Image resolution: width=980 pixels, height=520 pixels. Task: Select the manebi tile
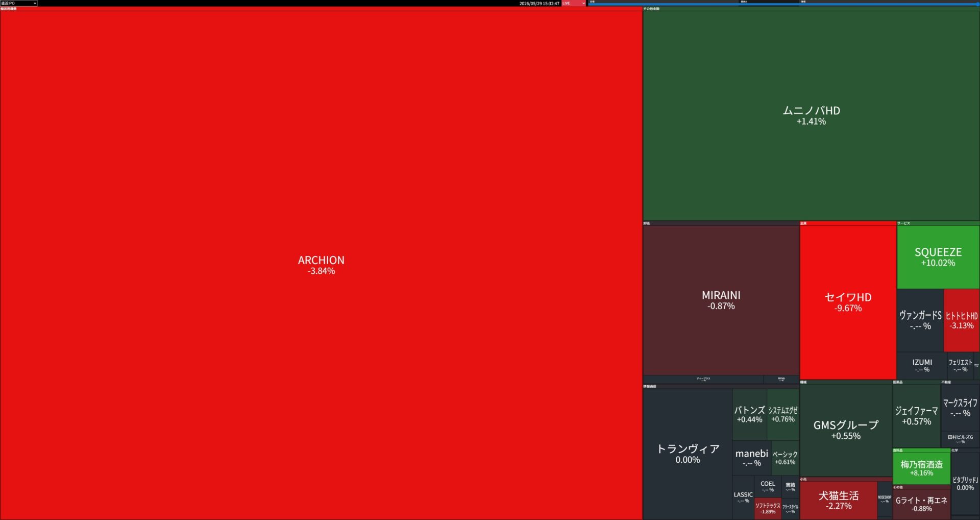point(751,458)
